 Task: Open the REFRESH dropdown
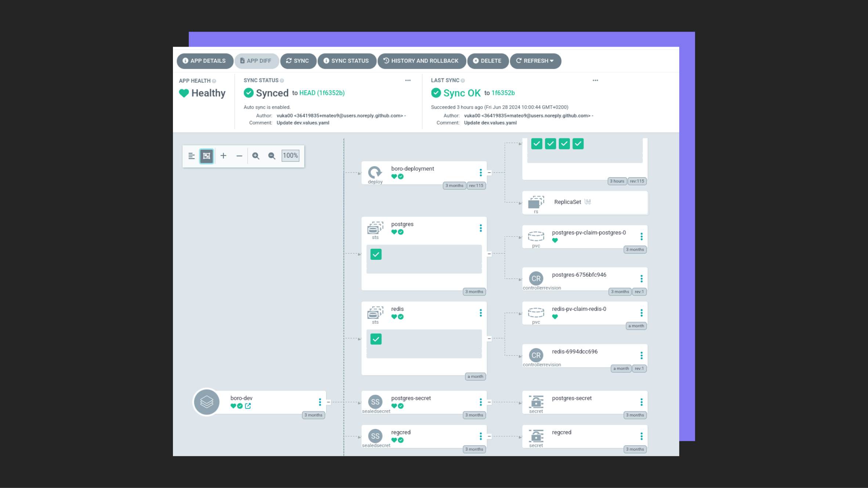pos(535,61)
